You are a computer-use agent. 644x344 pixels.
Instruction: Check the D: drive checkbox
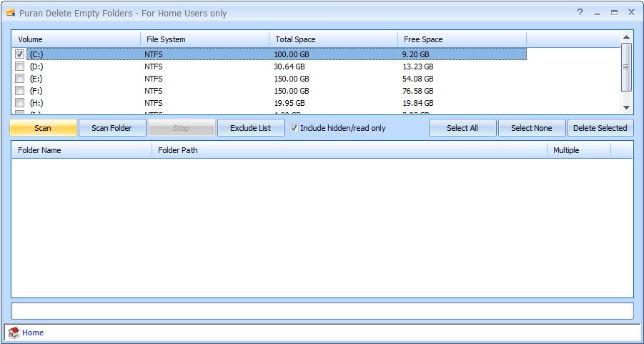(19, 67)
